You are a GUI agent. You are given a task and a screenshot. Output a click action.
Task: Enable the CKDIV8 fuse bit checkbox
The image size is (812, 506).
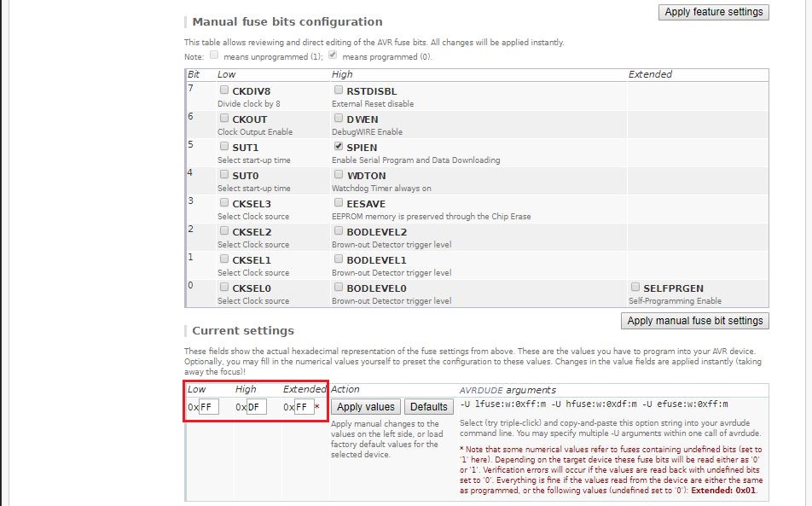click(x=224, y=90)
